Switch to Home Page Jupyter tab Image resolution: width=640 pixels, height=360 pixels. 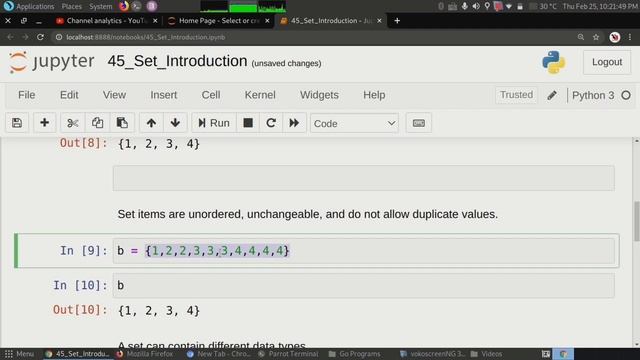pos(219,20)
